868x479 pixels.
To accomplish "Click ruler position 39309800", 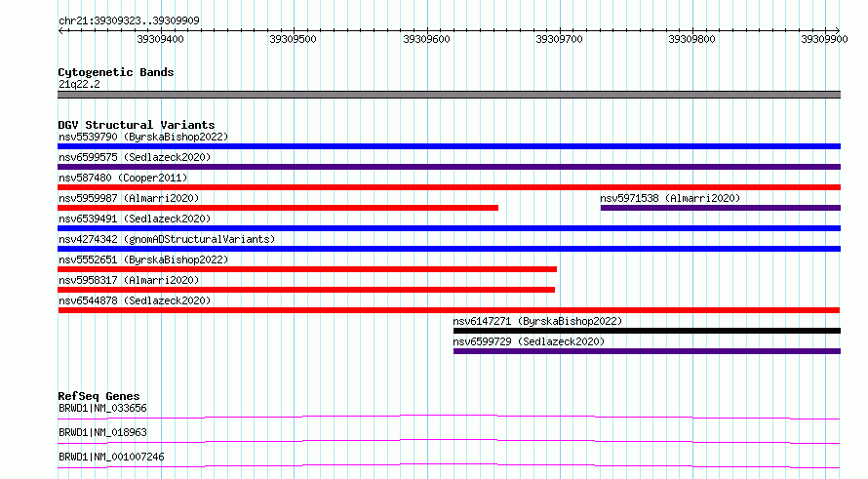I will pos(692,39).
